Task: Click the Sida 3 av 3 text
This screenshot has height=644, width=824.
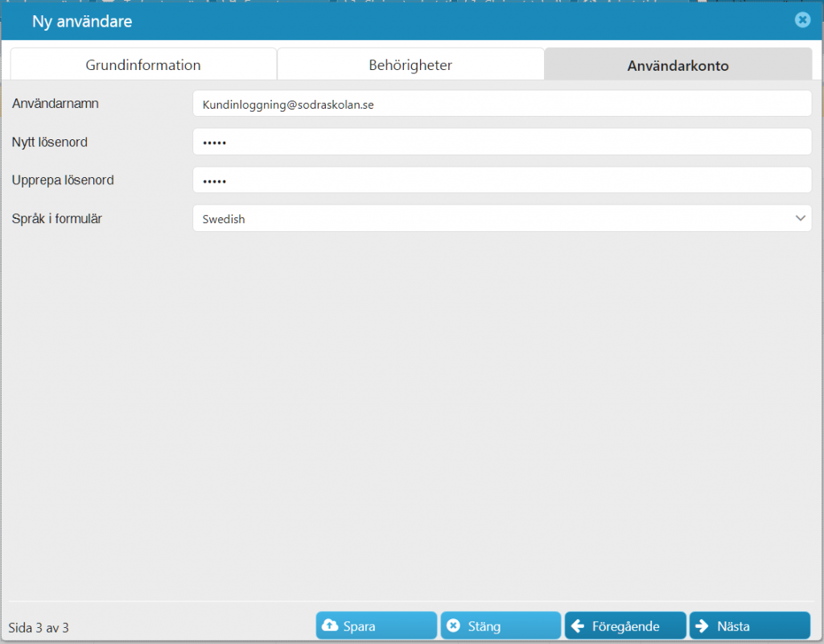Action: pyautogui.click(x=39, y=628)
